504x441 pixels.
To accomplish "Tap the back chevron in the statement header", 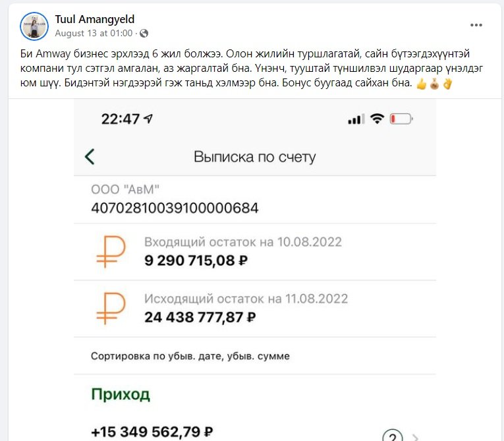I will 90,156.
